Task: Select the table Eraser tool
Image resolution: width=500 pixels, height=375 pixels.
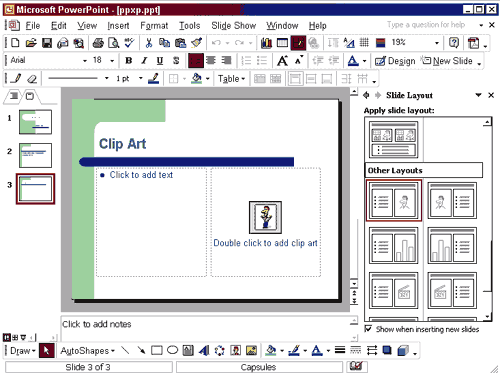Action: [x=32, y=79]
